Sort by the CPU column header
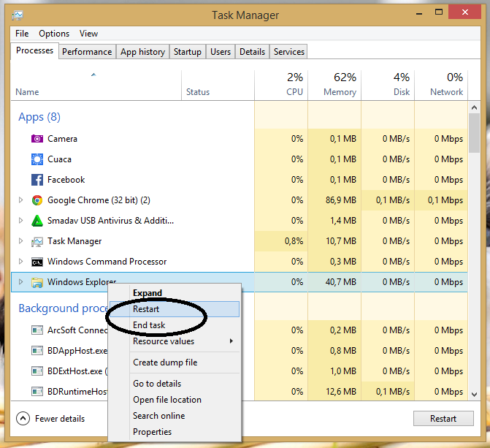 click(x=281, y=85)
